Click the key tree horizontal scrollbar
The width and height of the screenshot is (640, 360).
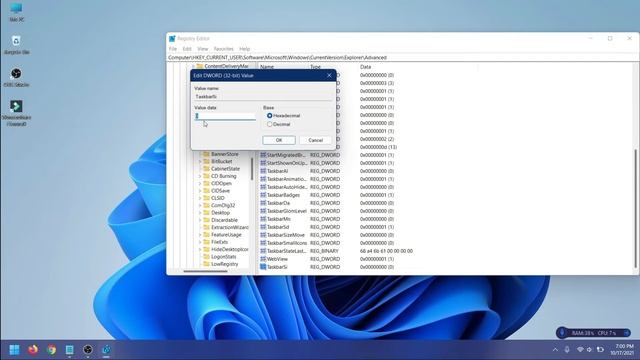click(x=205, y=271)
